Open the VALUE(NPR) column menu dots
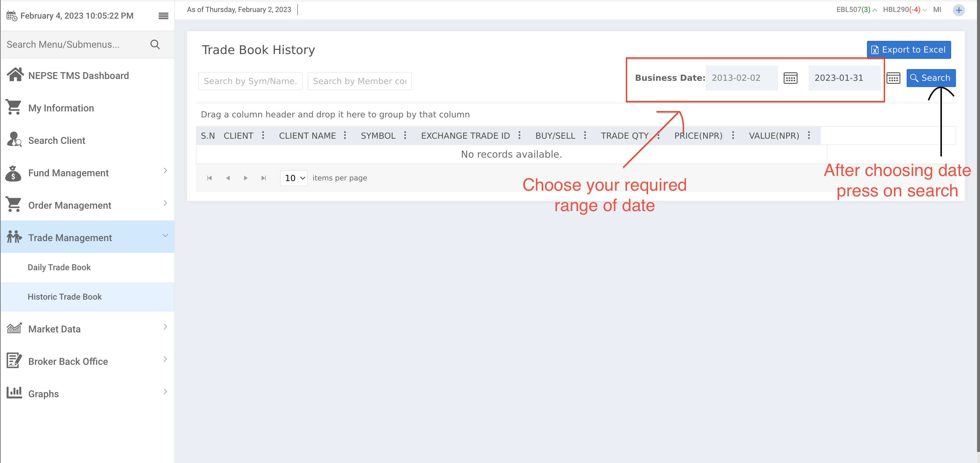This screenshot has width=980, height=463. click(x=809, y=135)
